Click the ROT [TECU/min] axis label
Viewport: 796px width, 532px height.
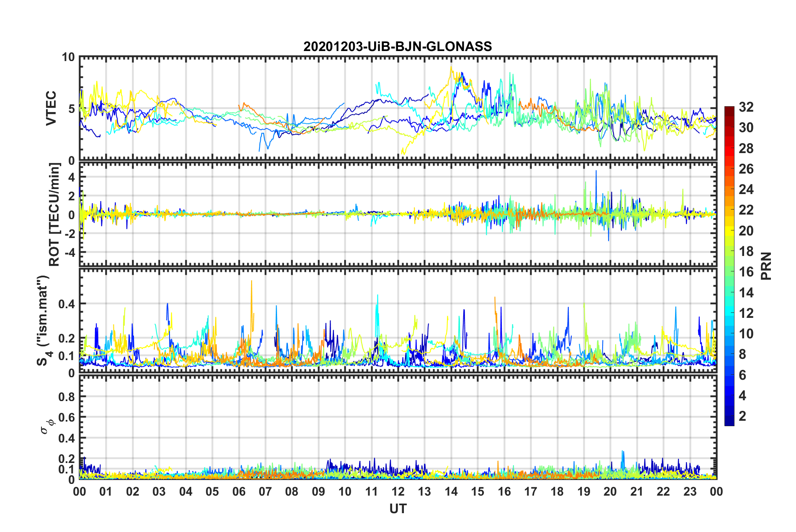(x=54, y=215)
